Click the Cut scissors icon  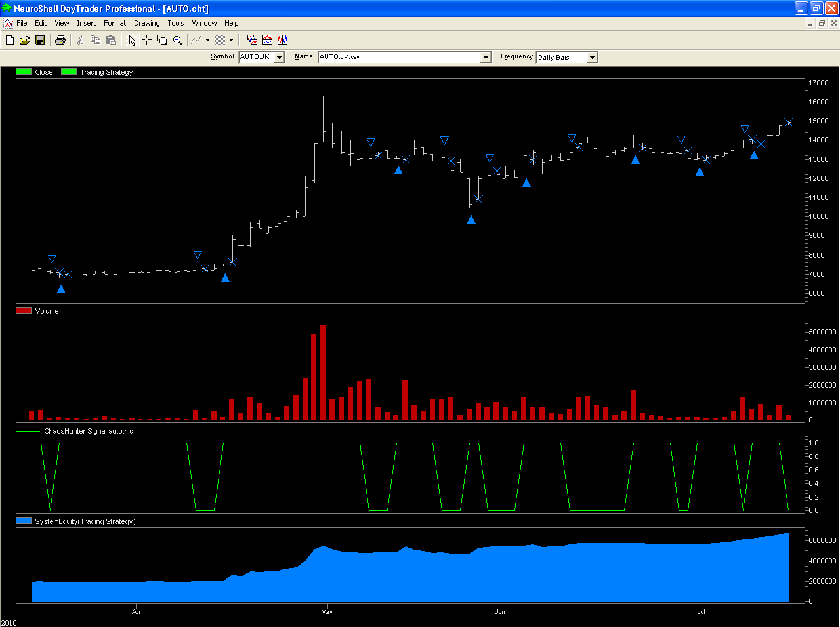click(80, 40)
